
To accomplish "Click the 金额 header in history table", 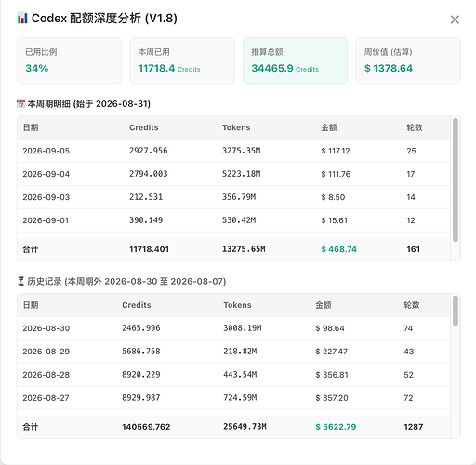I will tap(324, 305).
